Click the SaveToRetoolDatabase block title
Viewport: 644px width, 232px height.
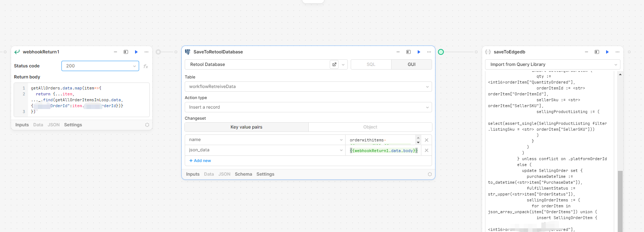click(x=218, y=52)
